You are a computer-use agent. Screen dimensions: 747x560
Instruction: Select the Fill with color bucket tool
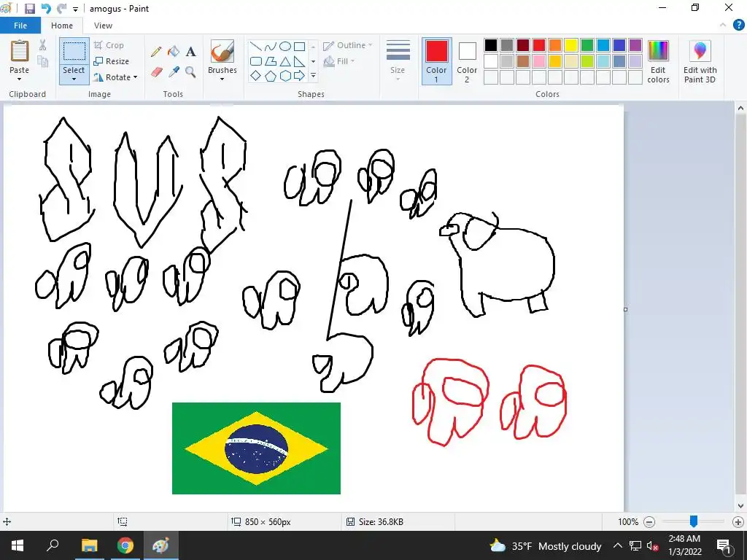tap(174, 52)
